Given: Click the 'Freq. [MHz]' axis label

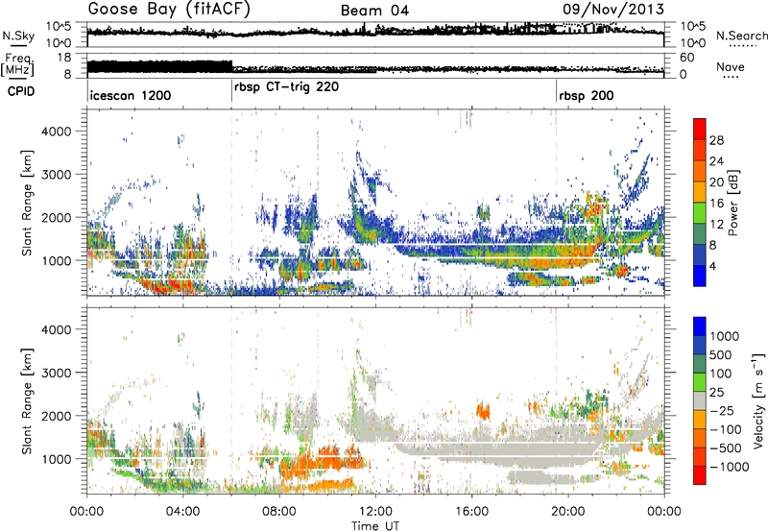Looking at the screenshot, I should pos(18,65).
